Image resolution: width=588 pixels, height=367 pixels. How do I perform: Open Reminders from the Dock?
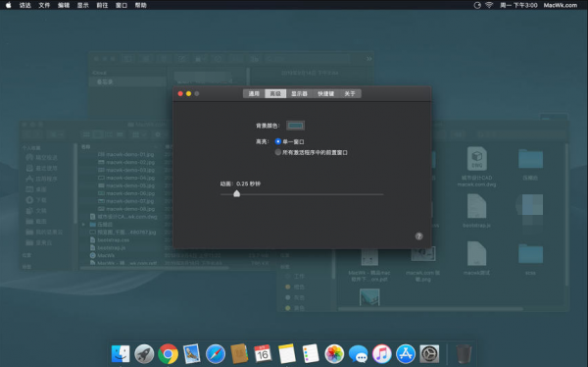pyautogui.click(x=311, y=354)
